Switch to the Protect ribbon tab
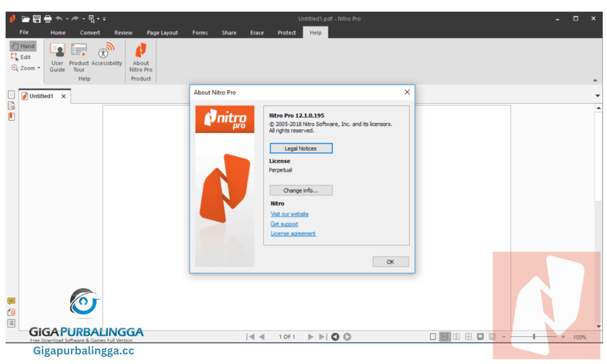This screenshot has width=607, height=364. pyautogui.click(x=287, y=33)
